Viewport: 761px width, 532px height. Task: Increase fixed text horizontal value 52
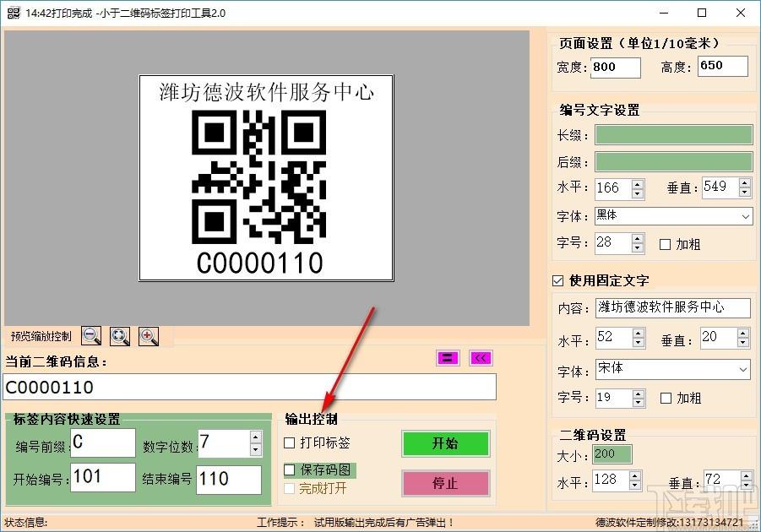point(639,333)
